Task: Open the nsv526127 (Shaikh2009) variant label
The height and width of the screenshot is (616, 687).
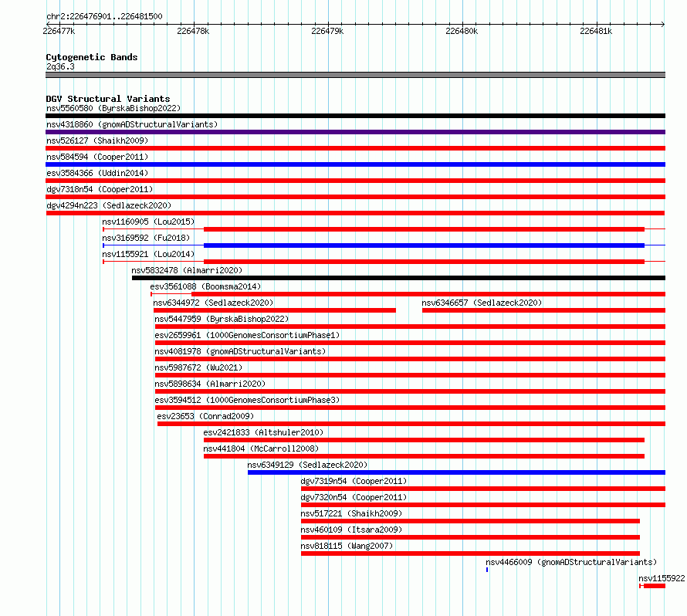Action: click(x=97, y=140)
